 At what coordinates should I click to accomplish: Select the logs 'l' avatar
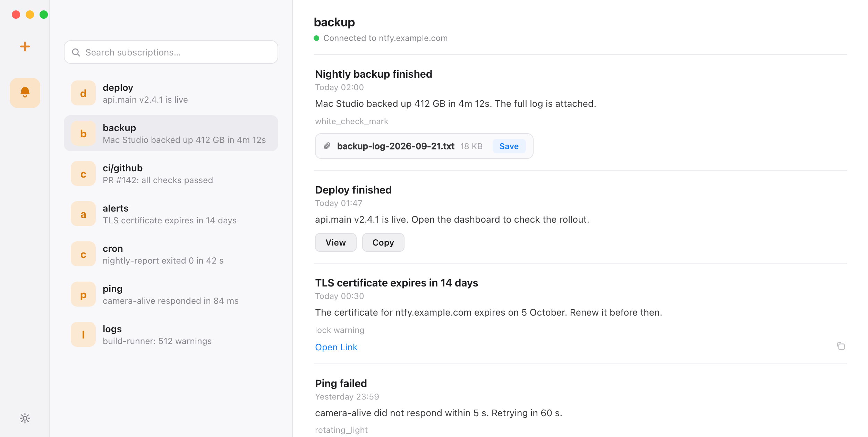coord(83,334)
